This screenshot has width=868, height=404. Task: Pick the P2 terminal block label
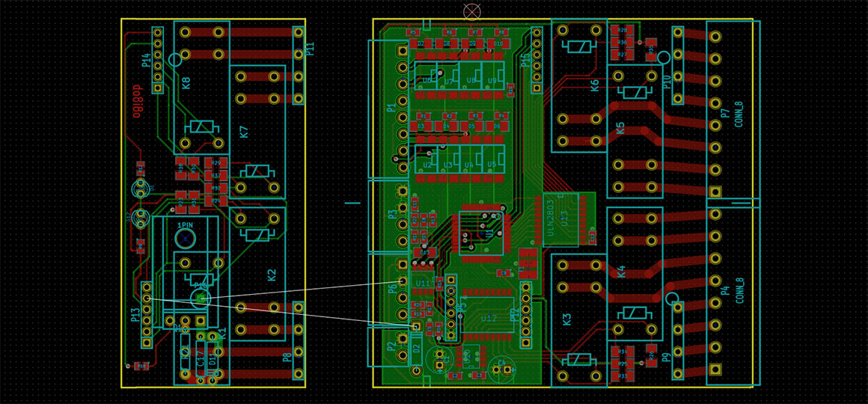point(392,347)
